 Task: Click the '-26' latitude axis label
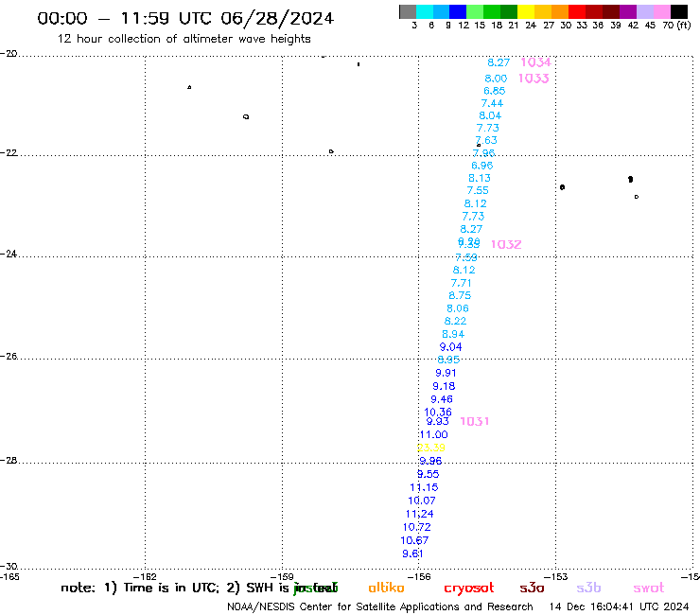pos(9,356)
